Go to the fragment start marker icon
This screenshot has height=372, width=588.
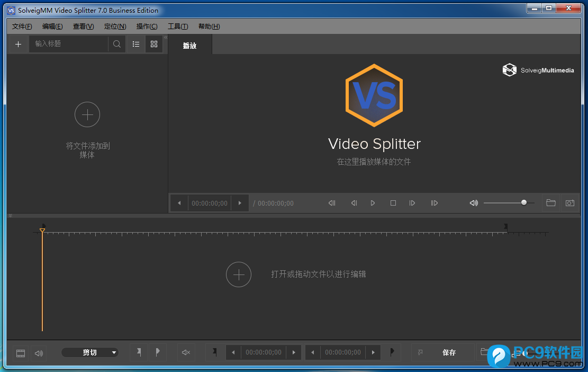[x=214, y=352]
